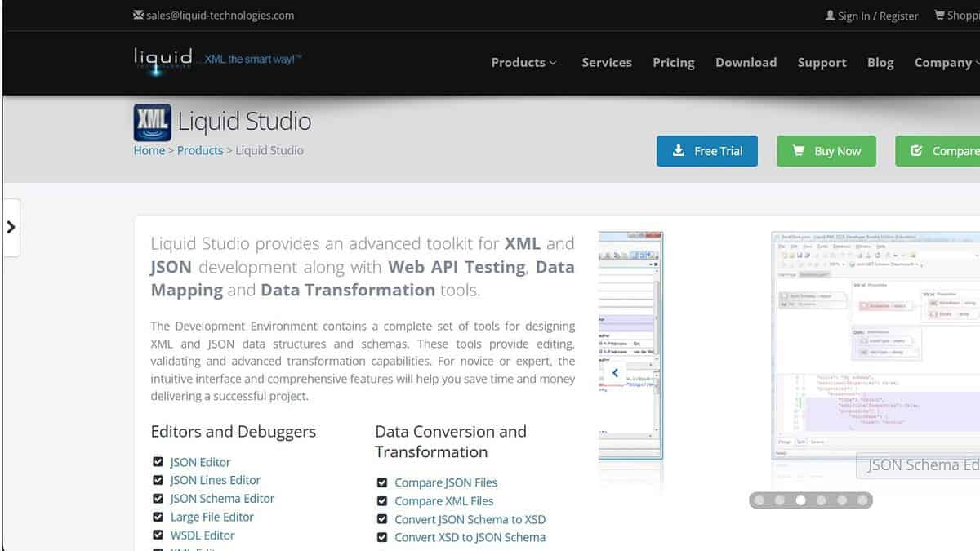Toggle the Compare JSON Files checkbox
The image size is (980, 551).
point(381,482)
